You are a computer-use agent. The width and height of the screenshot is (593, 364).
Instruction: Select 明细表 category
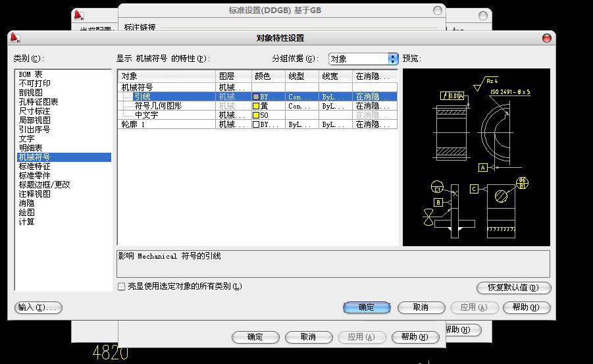pos(31,147)
